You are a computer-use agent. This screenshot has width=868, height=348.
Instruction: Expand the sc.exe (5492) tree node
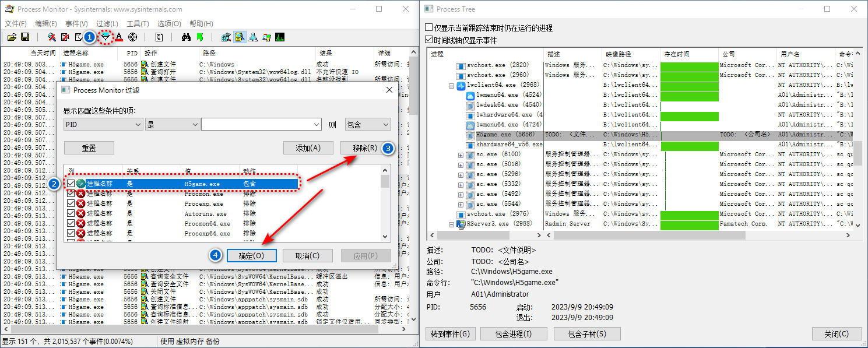461,194
